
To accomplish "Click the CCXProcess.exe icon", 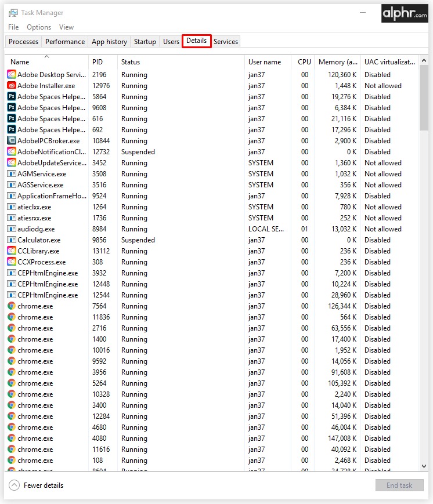I will (x=12, y=262).
